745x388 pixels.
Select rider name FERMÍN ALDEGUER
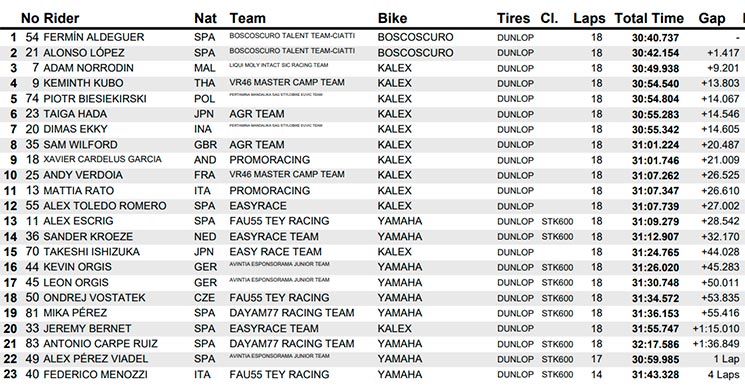94,37
